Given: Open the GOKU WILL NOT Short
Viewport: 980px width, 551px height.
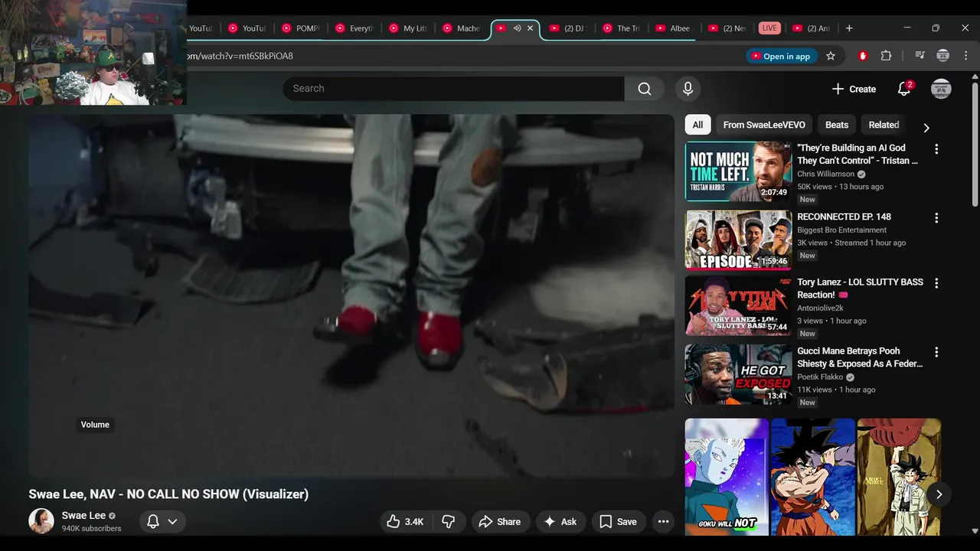Looking at the screenshot, I should click(x=727, y=476).
